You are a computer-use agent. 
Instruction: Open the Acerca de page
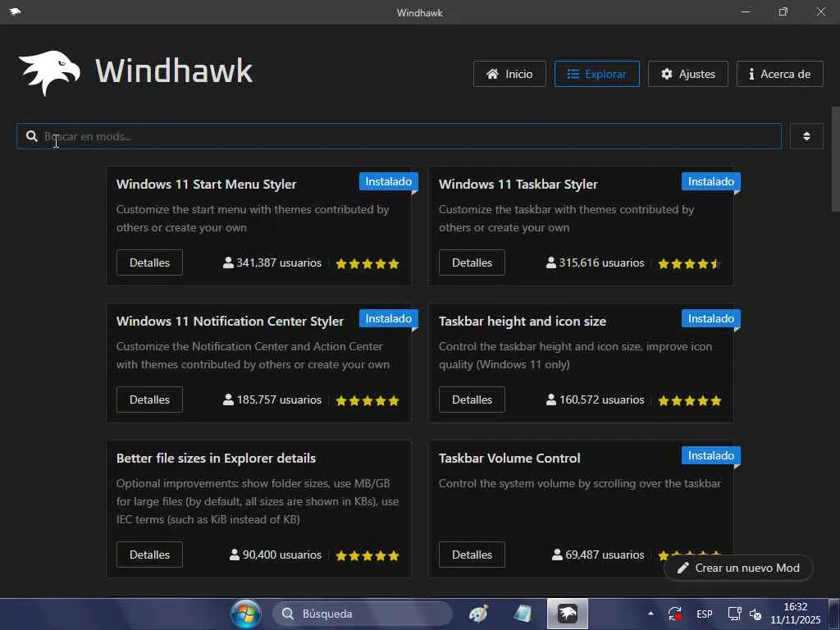point(780,74)
